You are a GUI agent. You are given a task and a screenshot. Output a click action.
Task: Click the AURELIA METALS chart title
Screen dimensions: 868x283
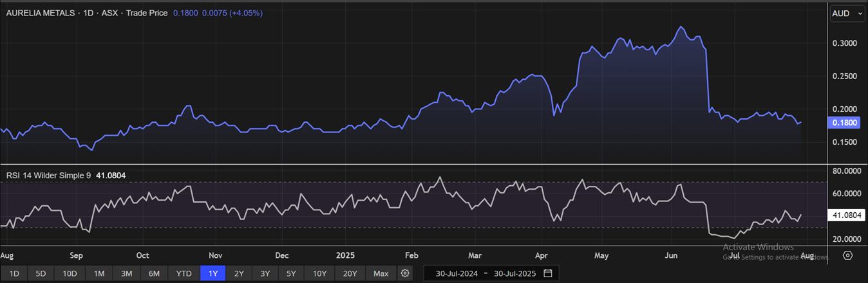point(39,13)
